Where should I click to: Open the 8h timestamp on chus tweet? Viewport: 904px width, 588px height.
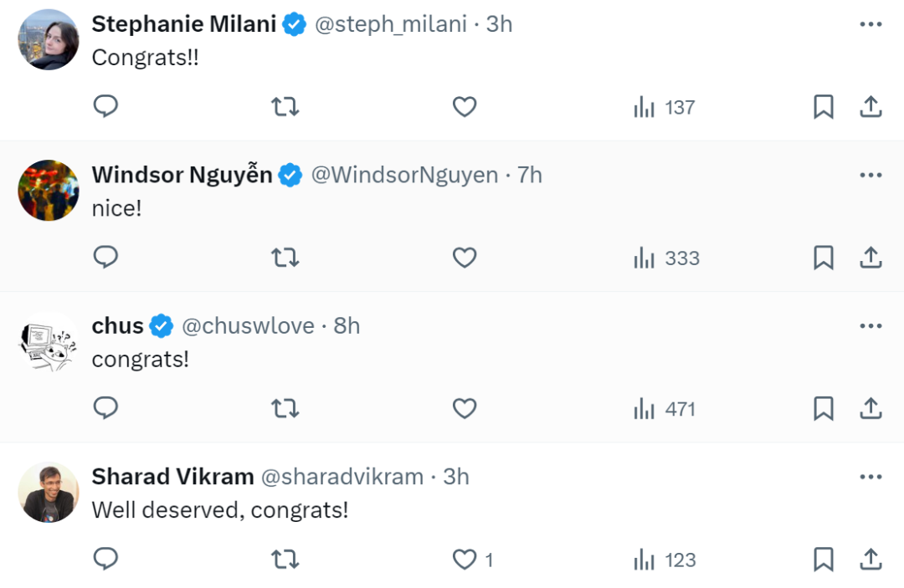coord(347,325)
